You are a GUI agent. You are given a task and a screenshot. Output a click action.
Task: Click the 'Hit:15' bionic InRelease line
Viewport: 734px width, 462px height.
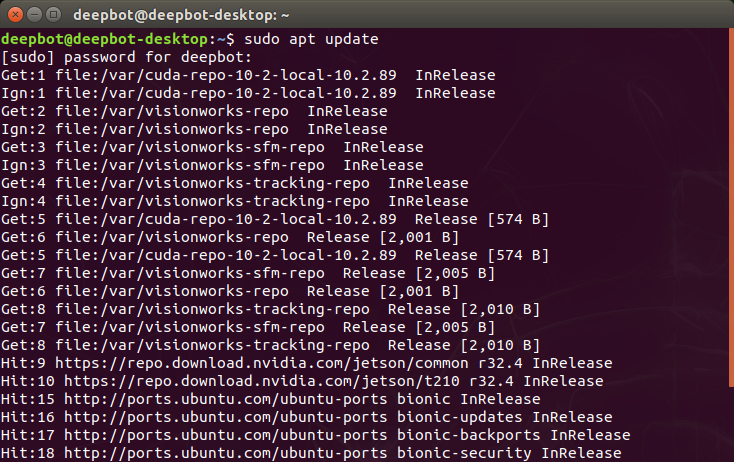pos(271,399)
